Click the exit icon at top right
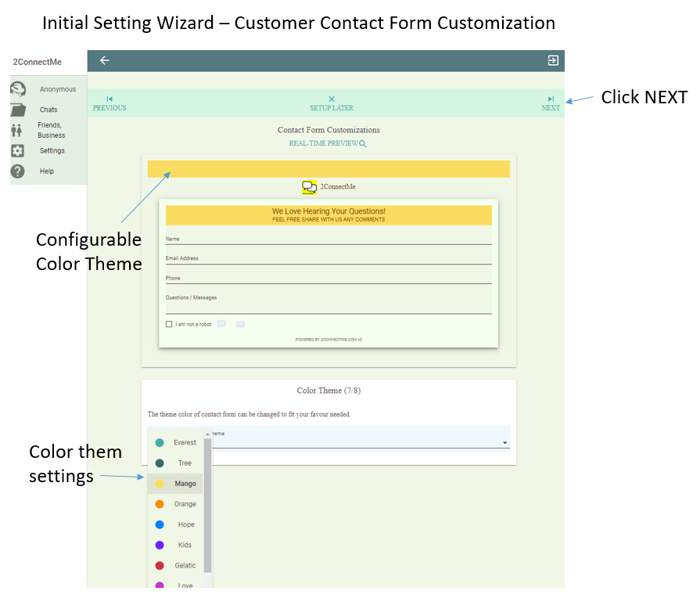Screen dimensions: 700x598 pyautogui.click(x=553, y=60)
